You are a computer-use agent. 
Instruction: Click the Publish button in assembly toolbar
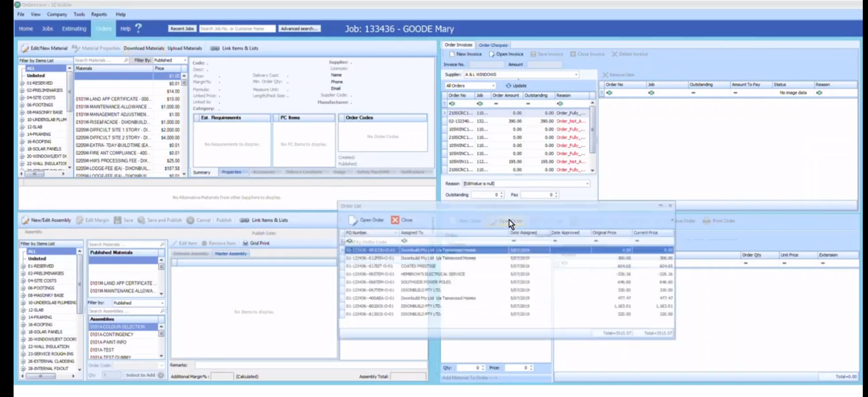point(224,220)
